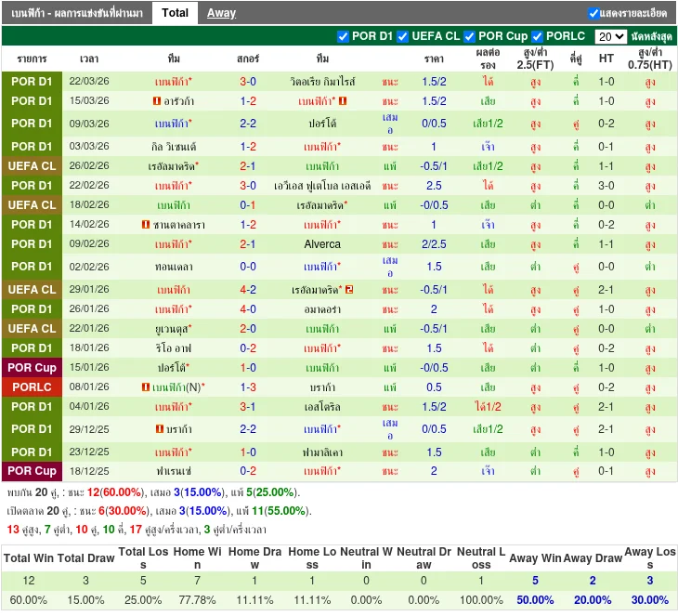The width and height of the screenshot is (678, 616).
Task: Select the Total tab
Action: pos(175,13)
